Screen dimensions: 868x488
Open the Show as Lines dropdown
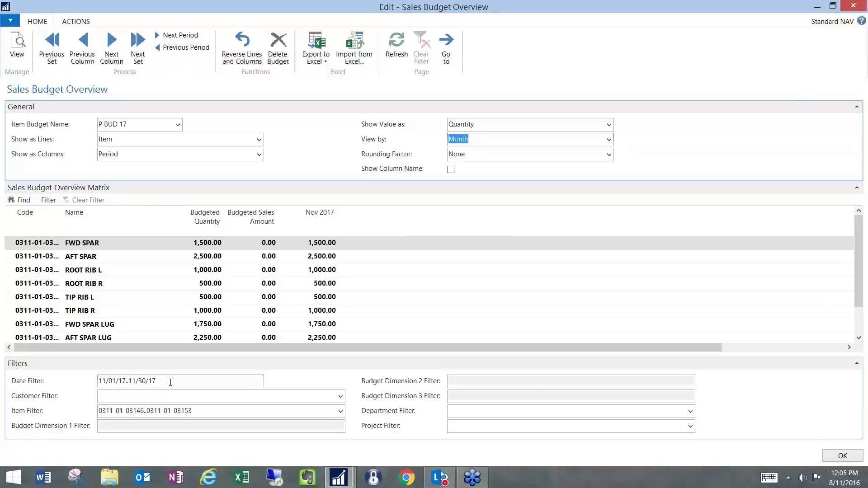[x=258, y=139]
